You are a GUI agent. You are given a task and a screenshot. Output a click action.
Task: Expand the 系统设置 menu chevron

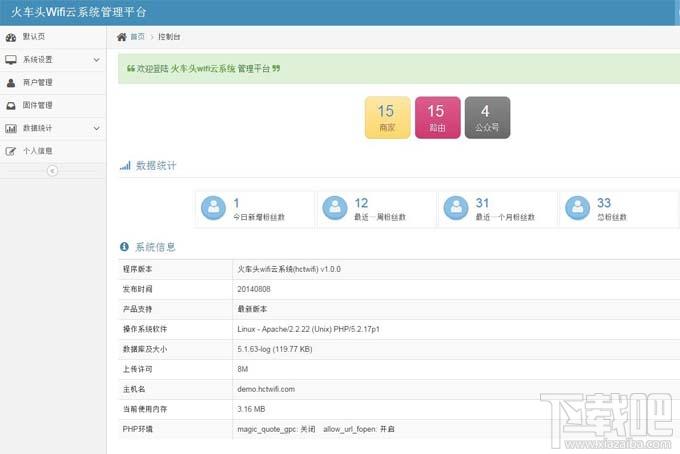click(x=96, y=60)
